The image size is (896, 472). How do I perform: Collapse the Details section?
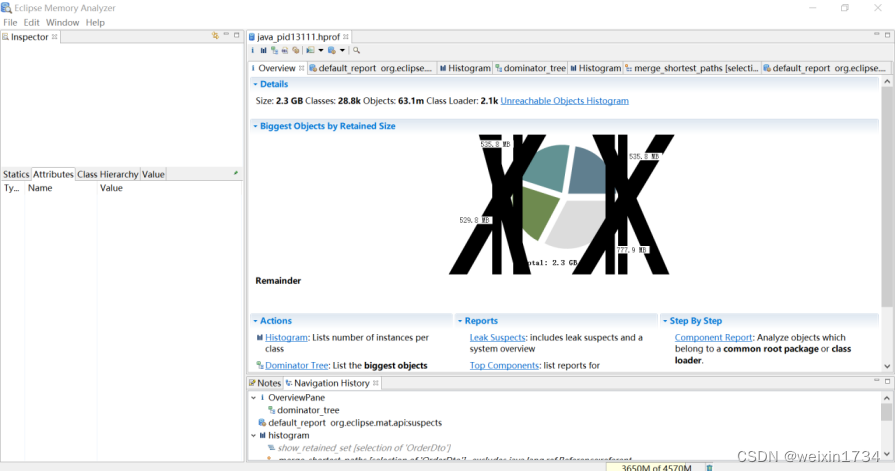pyautogui.click(x=255, y=84)
